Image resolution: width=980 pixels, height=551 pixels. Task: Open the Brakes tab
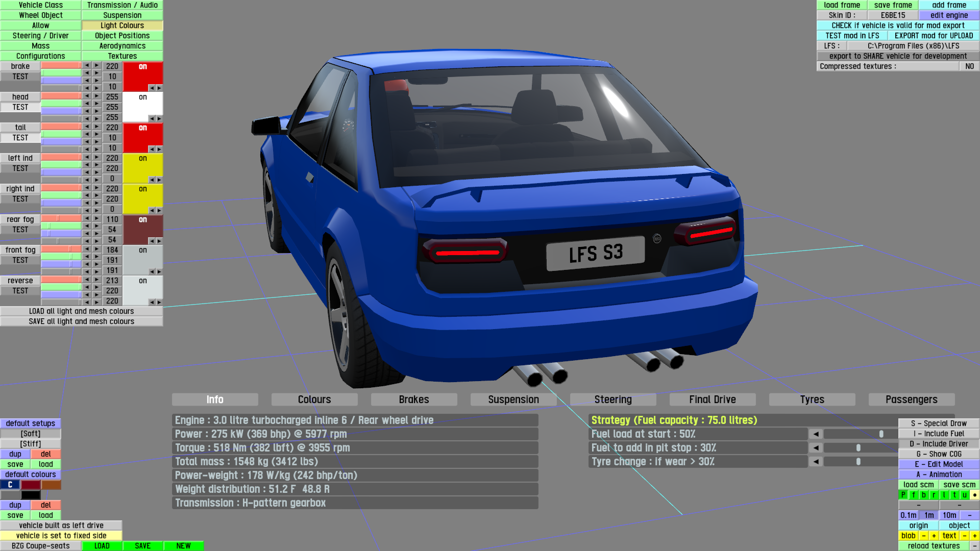coord(413,399)
